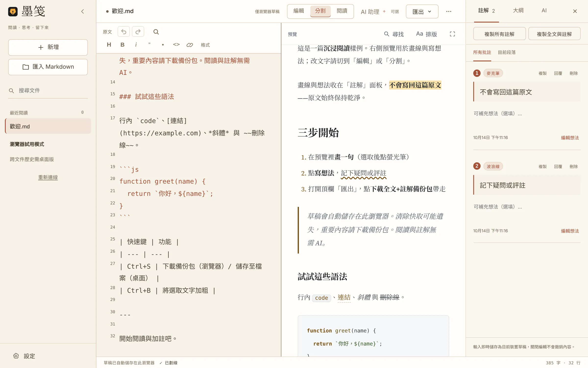Click 編輯想法 for annotation 2
Screen dimensions: 588x368
[x=570, y=231]
